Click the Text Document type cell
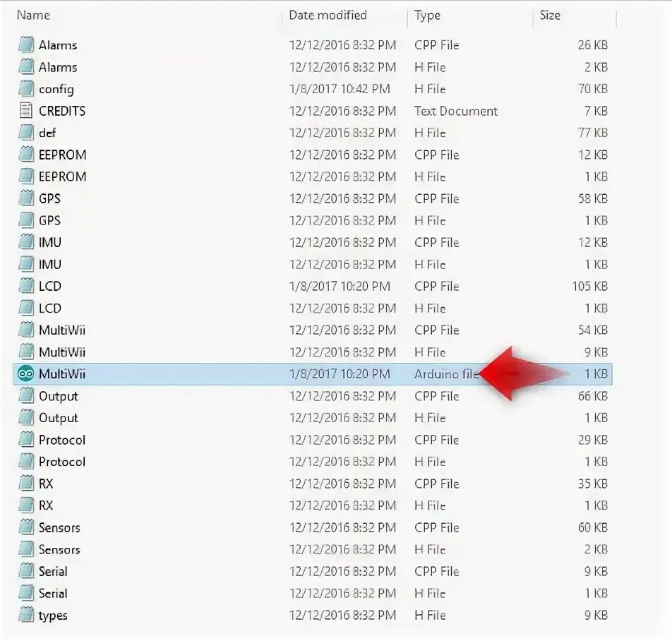672x641 pixels. [x=456, y=111]
